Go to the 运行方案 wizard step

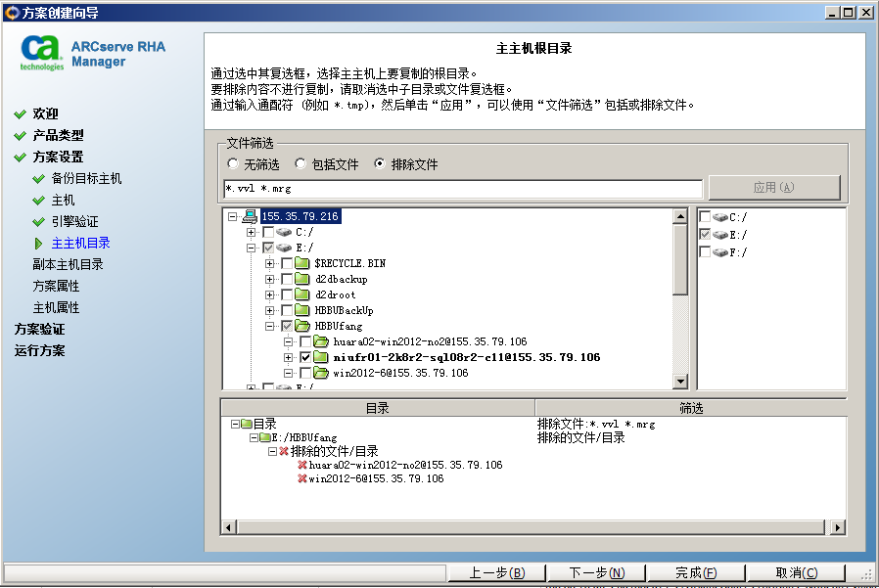tap(39, 351)
